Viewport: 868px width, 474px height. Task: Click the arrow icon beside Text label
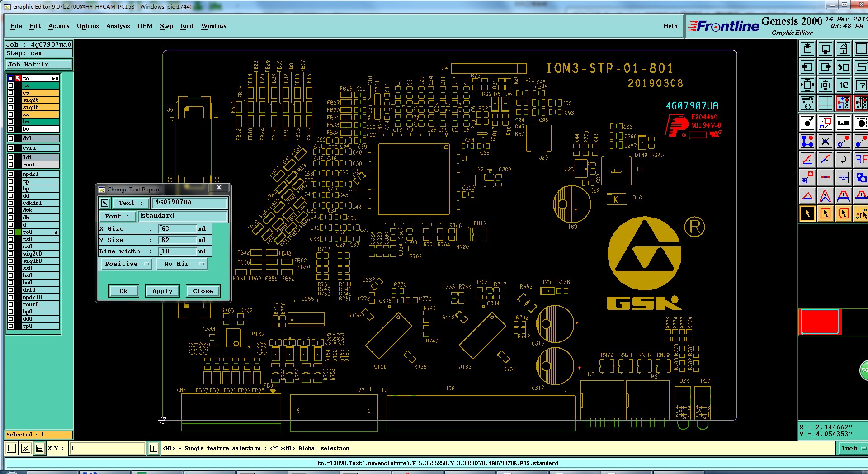pos(105,203)
